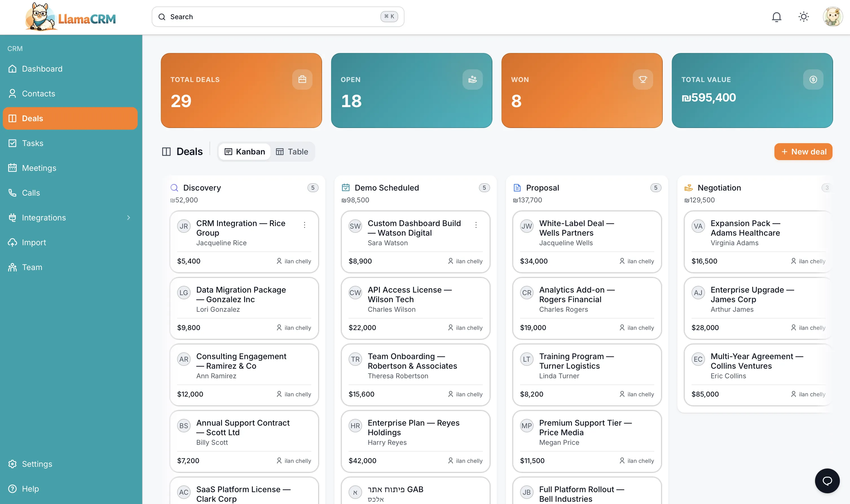Open options menu for CRM Integration deal
This screenshot has width=850, height=504.
point(304,225)
